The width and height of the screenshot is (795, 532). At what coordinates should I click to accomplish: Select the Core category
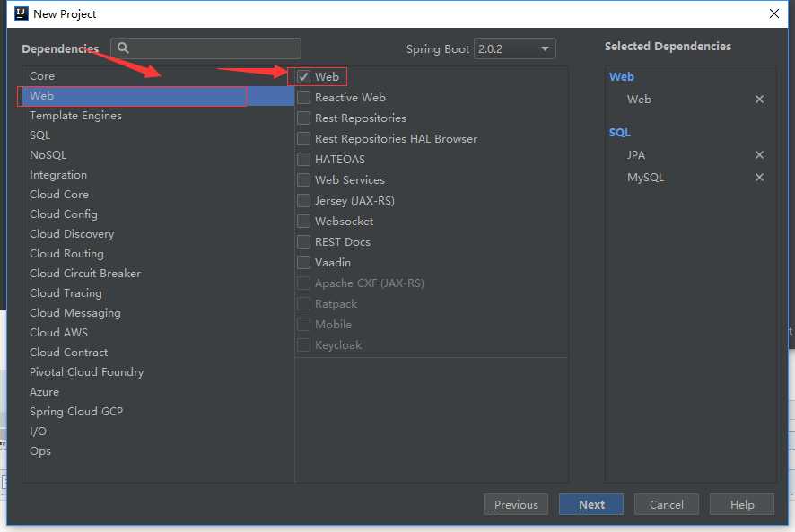158,76
